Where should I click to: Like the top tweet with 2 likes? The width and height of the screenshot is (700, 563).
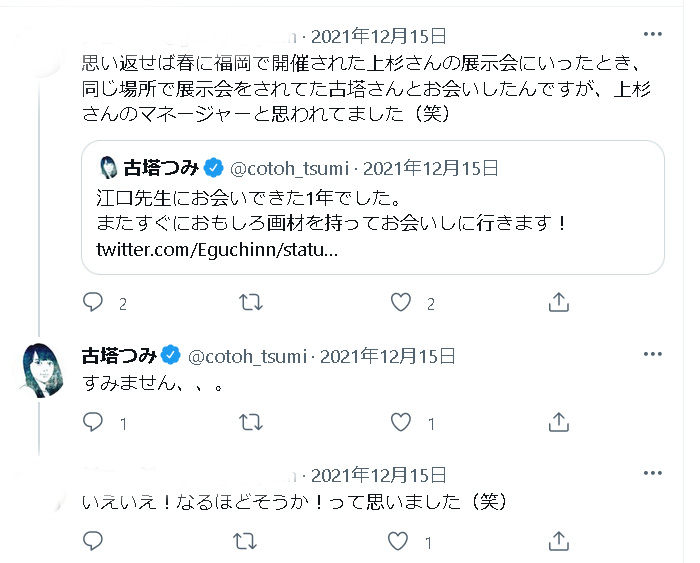click(x=400, y=301)
